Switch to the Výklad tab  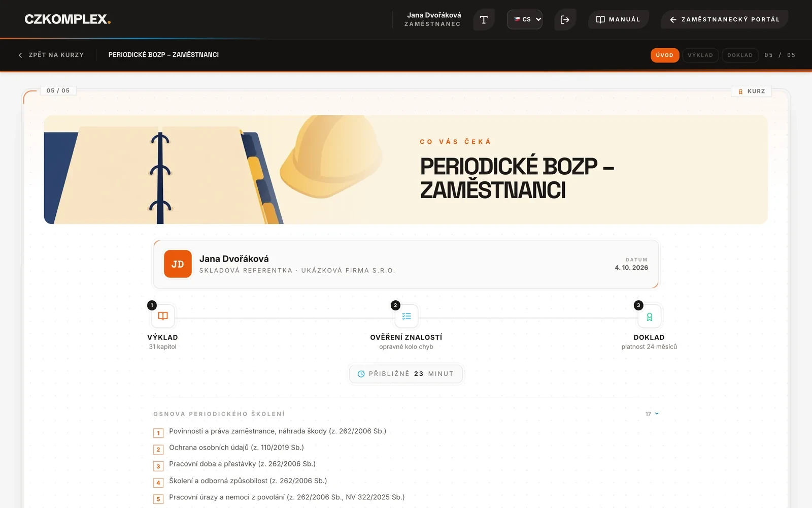point(700,55)
